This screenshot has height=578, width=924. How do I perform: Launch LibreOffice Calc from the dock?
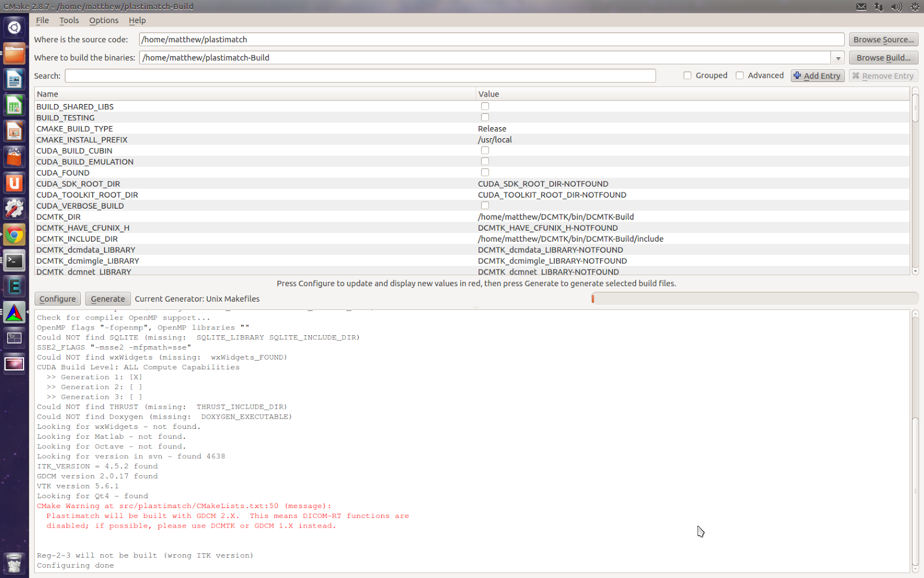[14, 106]
